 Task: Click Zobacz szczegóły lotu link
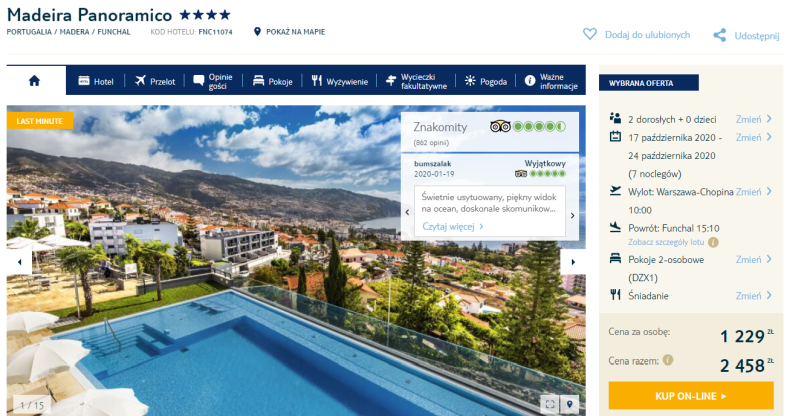pyautogui.click(x=666, y=242)
